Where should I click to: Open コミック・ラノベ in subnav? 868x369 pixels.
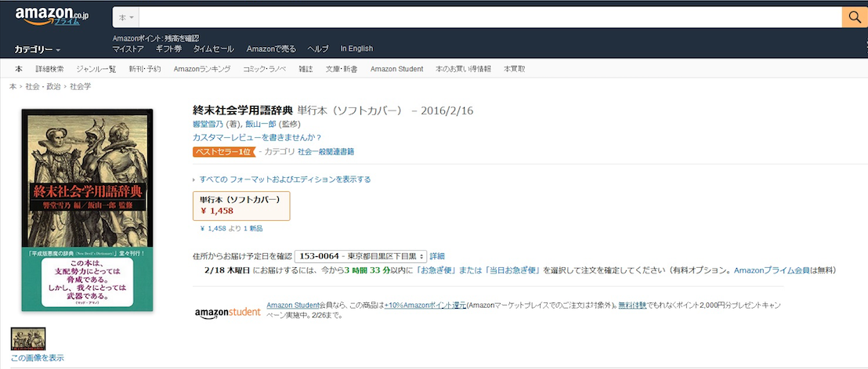(265, 69)
